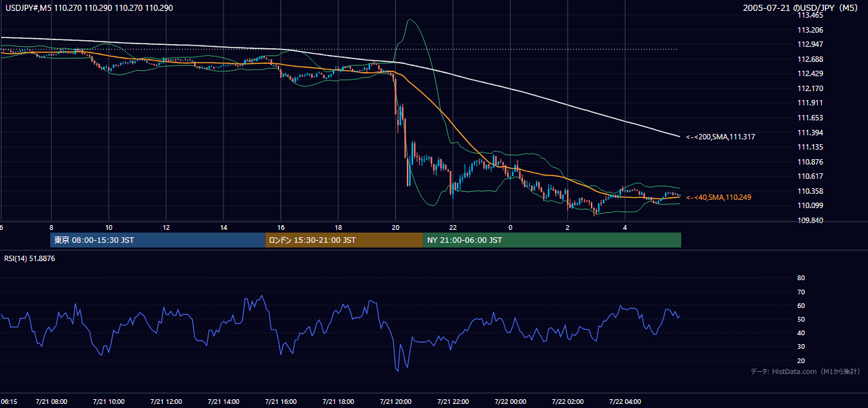The height and width of the screenshot is (408, 868).
Task: Click the 7/21 22:00 timestamp
Action: pos(453,402)
